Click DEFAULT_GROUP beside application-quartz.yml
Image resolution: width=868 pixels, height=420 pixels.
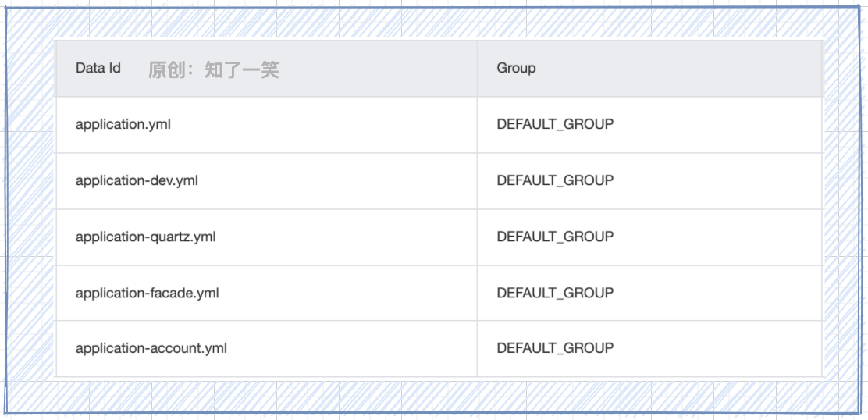click(555, 237)
